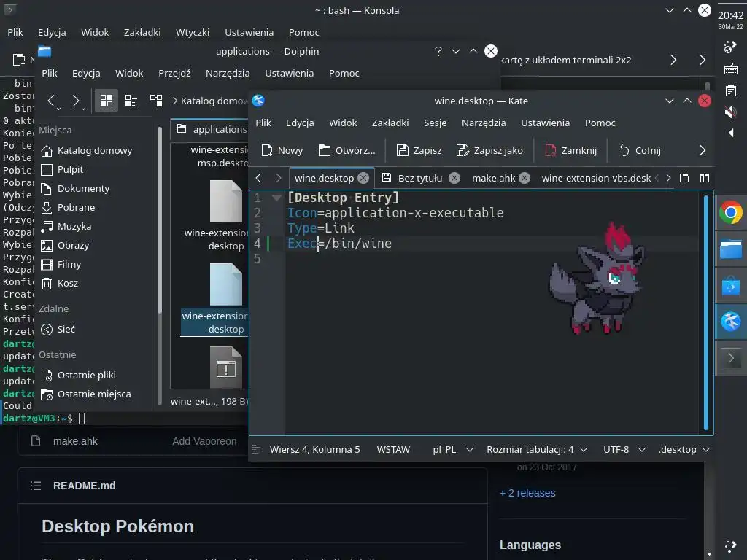
Task: Expand Kate toolbar overflow chevron
Action: tap(703, 150)
